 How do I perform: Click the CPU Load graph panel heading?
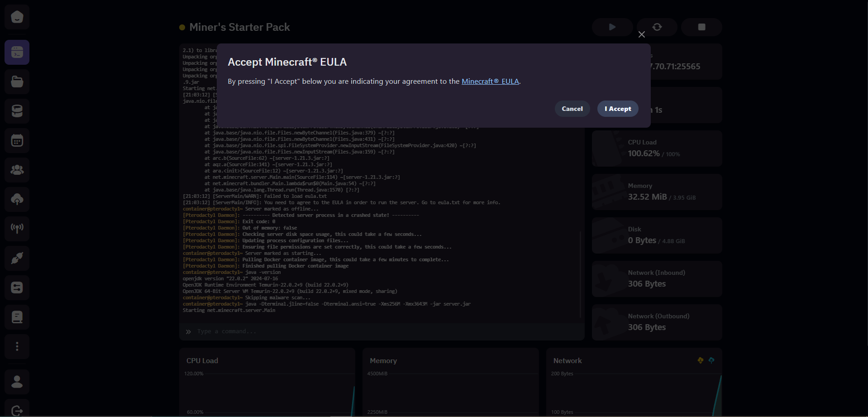[202, 361]
